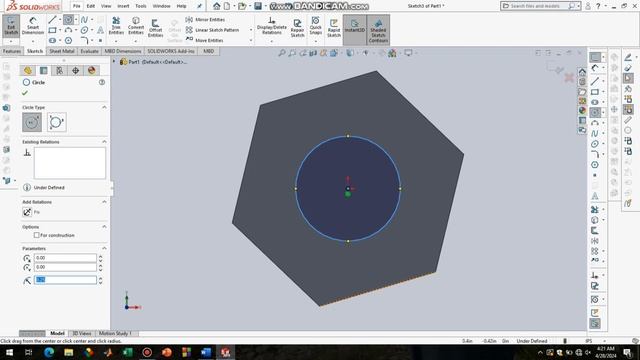Toggle Shaded Sketch Contours
This screenshot has width=640, height=360.
(x=378, y=29)
